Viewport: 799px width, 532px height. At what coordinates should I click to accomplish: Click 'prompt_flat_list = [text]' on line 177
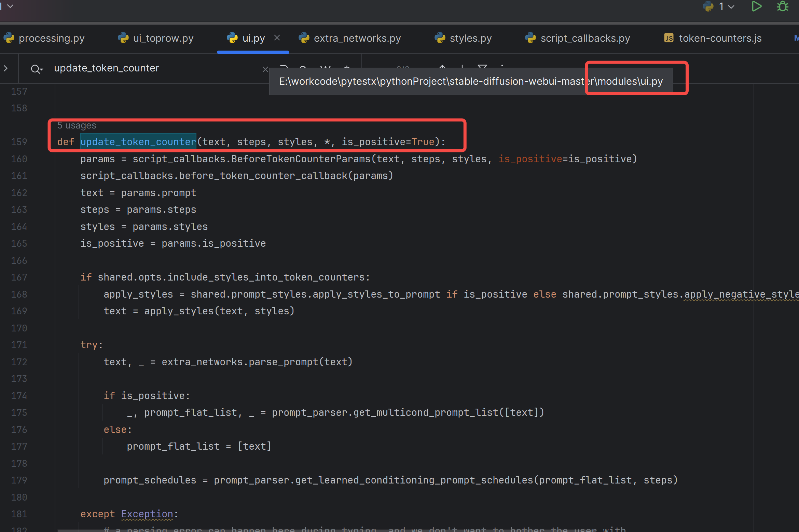[199, 446]
